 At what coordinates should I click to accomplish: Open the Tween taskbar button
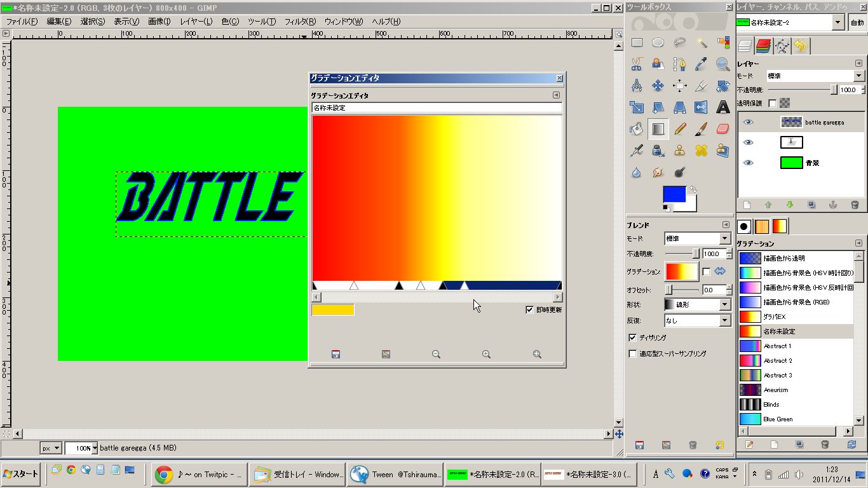396,474
